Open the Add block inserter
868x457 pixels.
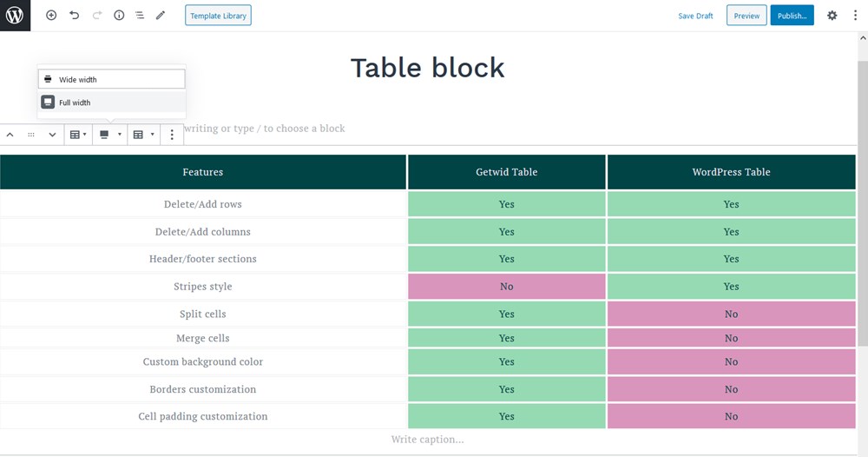coord(51,16)
